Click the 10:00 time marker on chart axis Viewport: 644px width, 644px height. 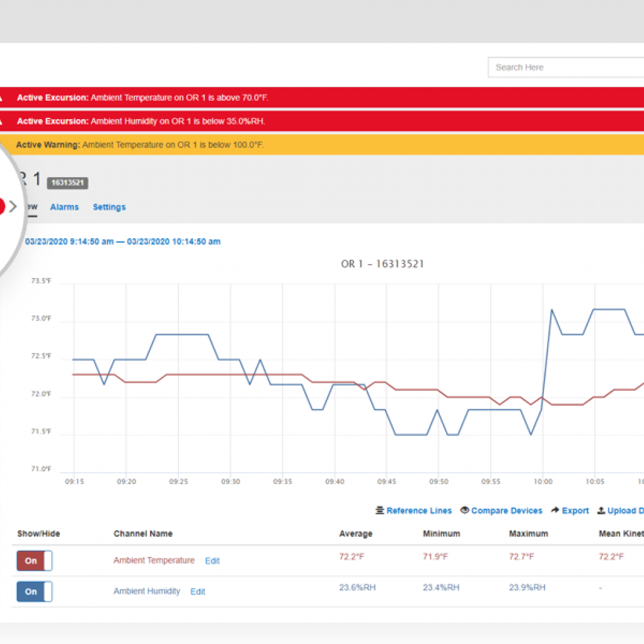tap(543, 481)
